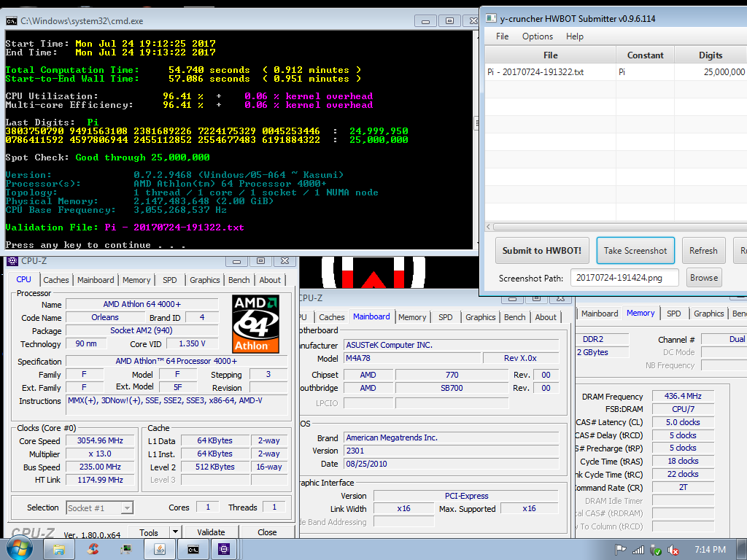Click the Tools button in CPU-Z
Image resolution: width=747 pixels, height=560 pixels.
(x=149, y=532)
